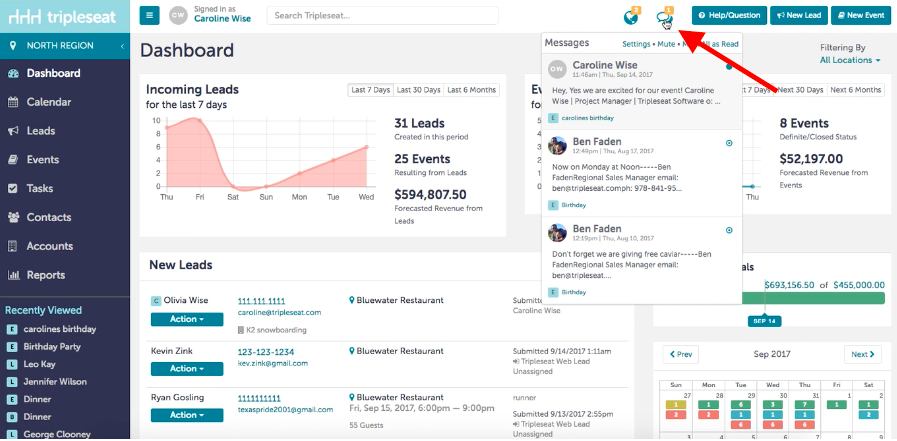Click the Search Tripleseat input field
The width and height of the screenshot is (897, 441).
tap(383, 15)
